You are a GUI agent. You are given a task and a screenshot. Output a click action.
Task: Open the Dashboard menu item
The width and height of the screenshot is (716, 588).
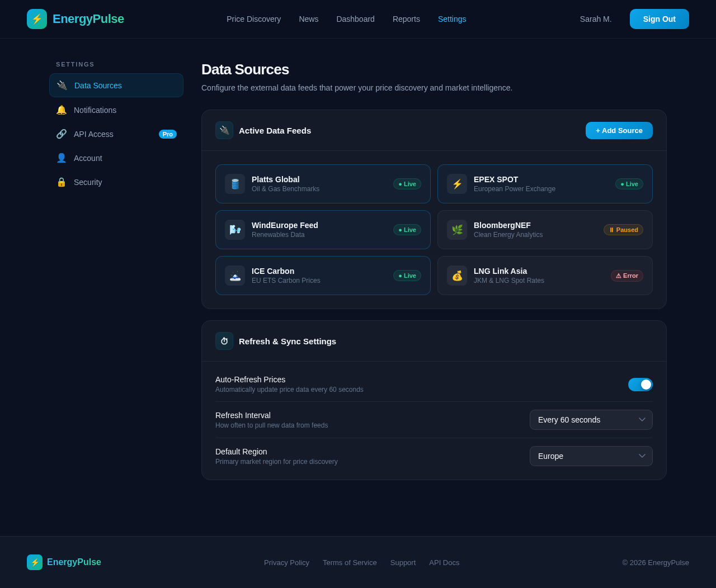355,19
